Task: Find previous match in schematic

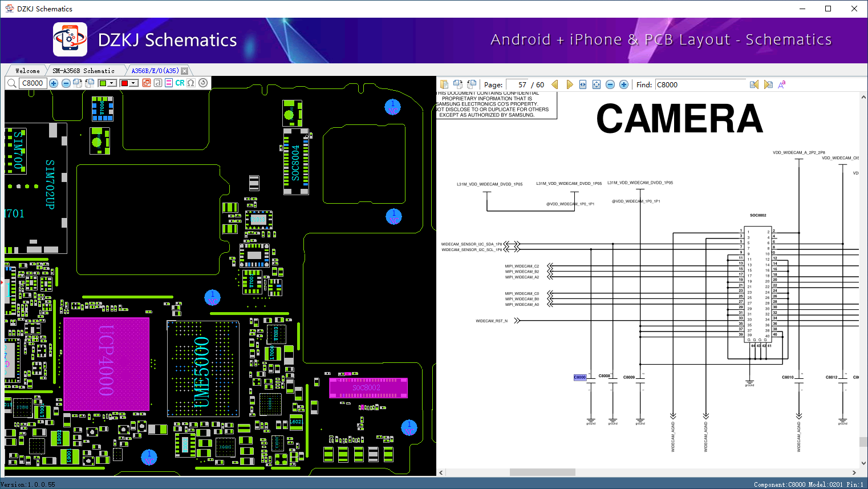Action: tap(754, 84)
